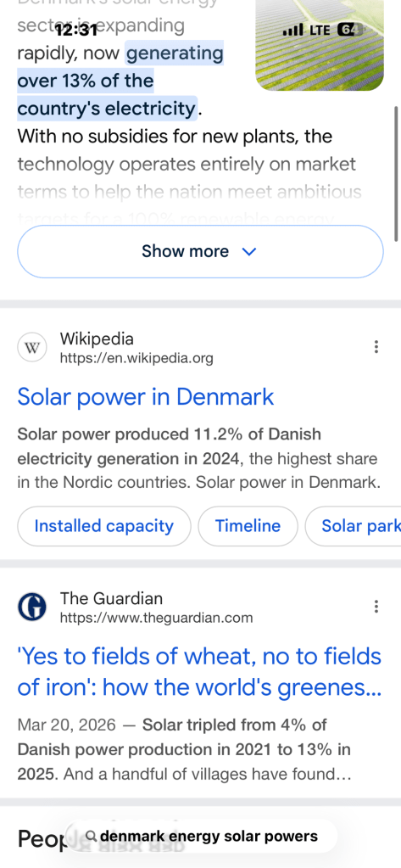Tap The Guardian logo icon

tap(32, 608)
